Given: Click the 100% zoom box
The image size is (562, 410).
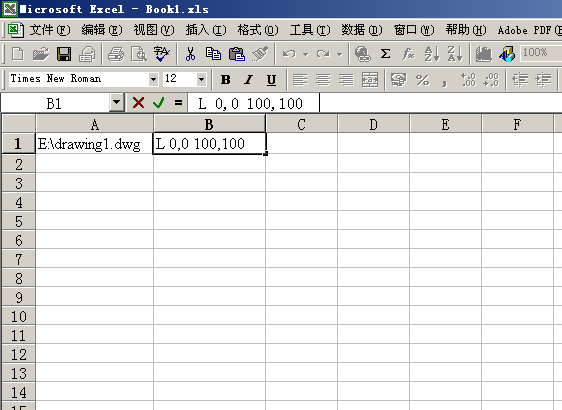Looking at the screenshot, I should click(x=540, y=53).
